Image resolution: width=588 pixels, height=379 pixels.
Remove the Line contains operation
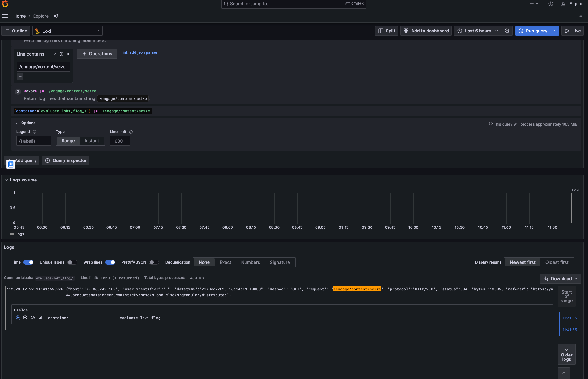click(x=68, y=54)
